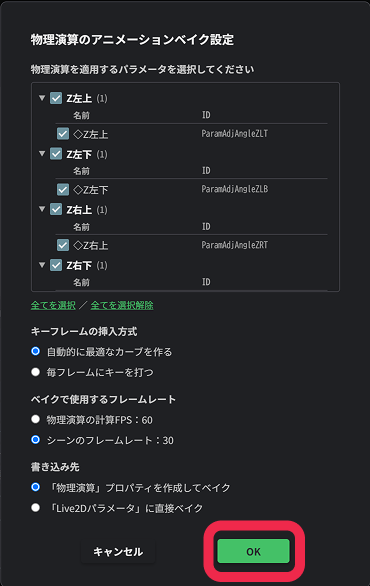
Task: Select 「Live2Dパラメータ」に直接ベイク option
Action: (x=36, y=508)
